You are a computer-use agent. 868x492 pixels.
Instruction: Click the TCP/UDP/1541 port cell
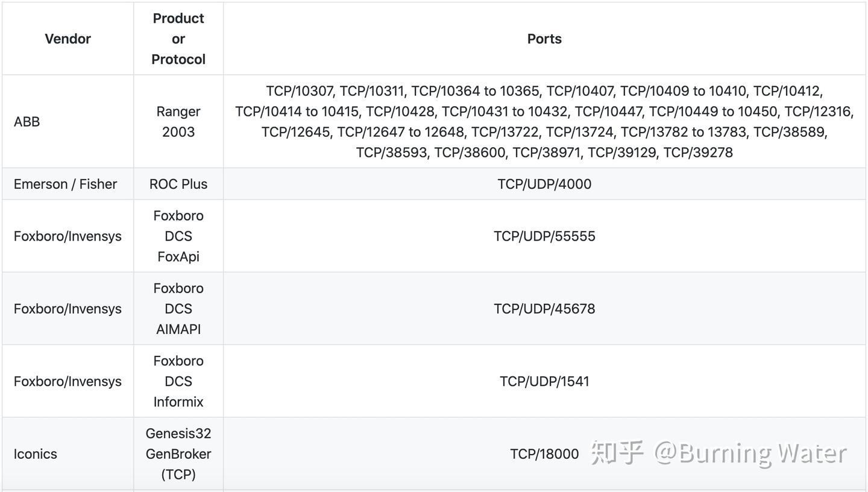[x=544, y=381]
